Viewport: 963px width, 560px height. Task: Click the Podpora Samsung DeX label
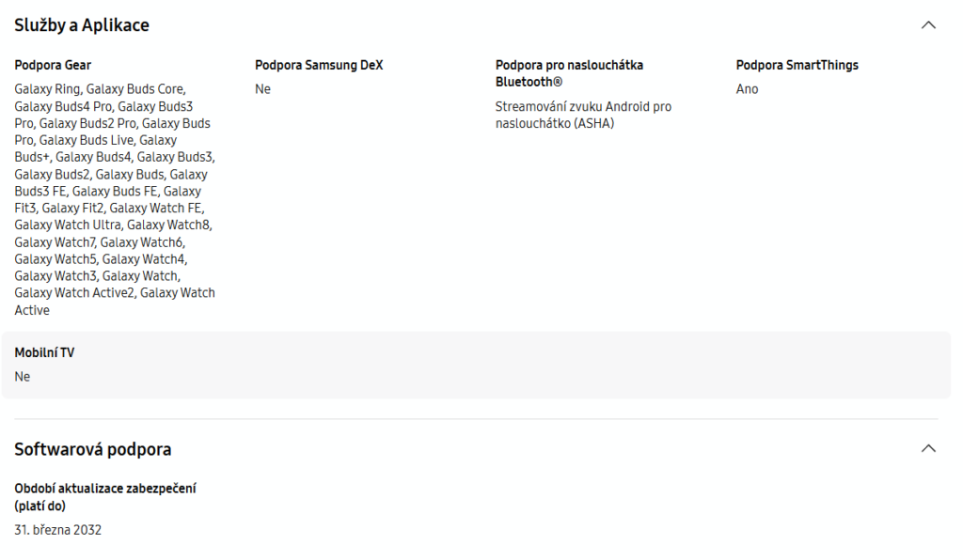[x=319, y=66]
